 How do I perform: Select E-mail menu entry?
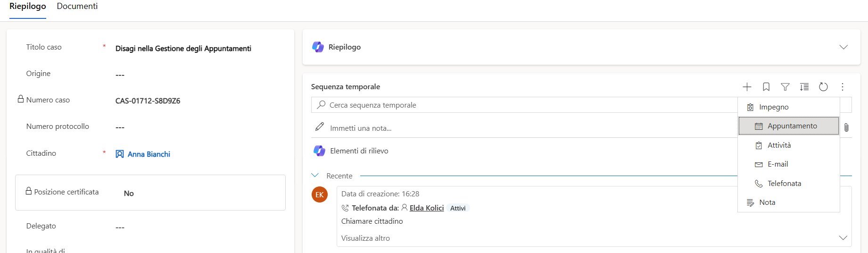click(x=777, y=164)
